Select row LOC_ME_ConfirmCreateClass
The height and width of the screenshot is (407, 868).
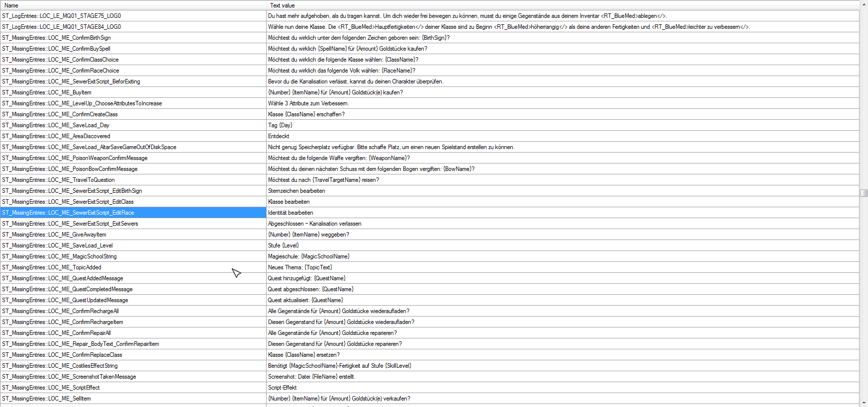(x=430, y=114)
